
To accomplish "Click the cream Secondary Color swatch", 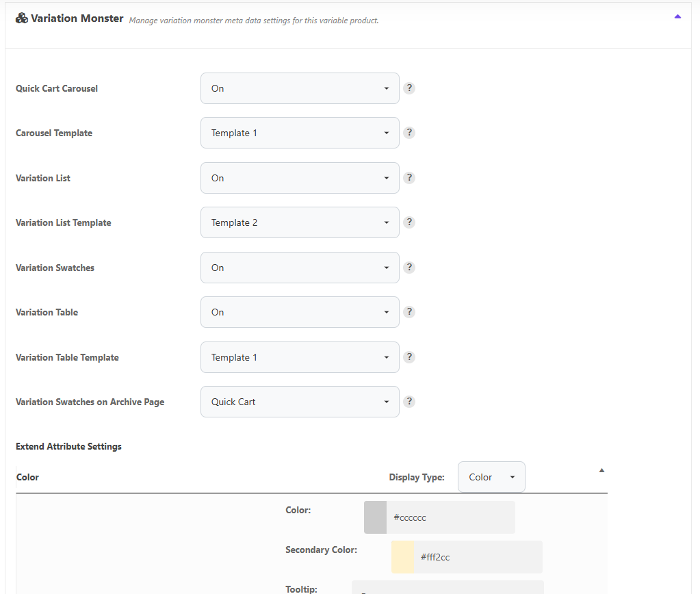I will 402,557.
